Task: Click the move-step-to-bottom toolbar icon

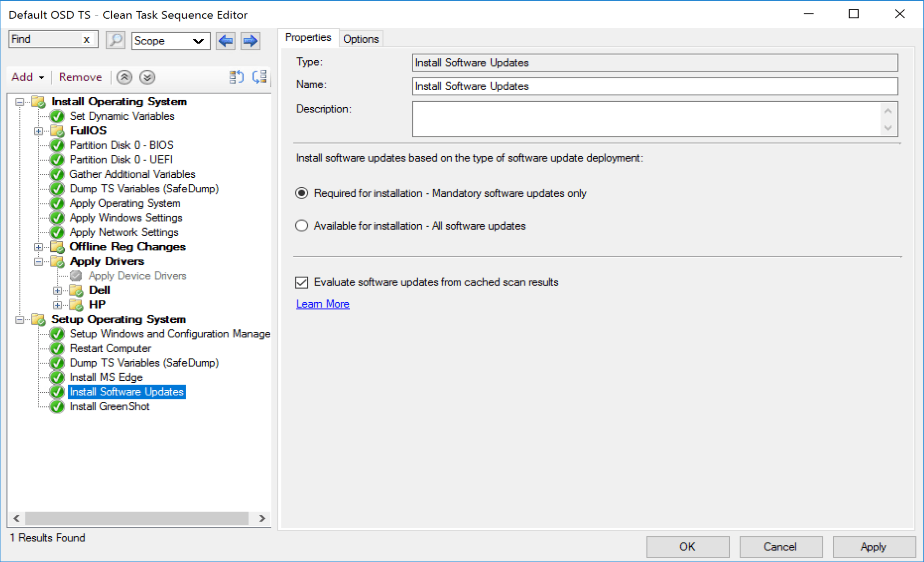Action: [x=259, y=77]
